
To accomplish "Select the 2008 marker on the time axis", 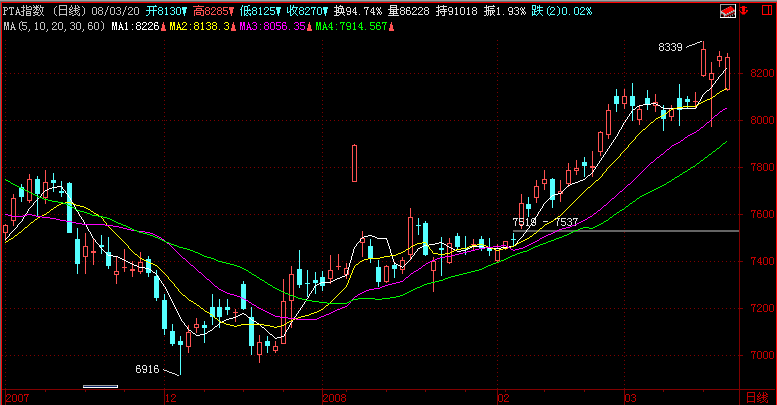I will coord(335,398).
